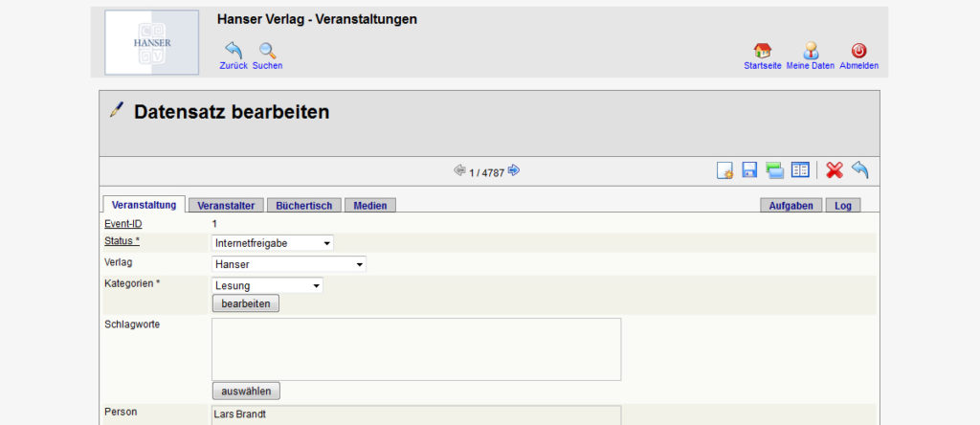Open search with the Suchen magnifier

click(x=268, y=51)
